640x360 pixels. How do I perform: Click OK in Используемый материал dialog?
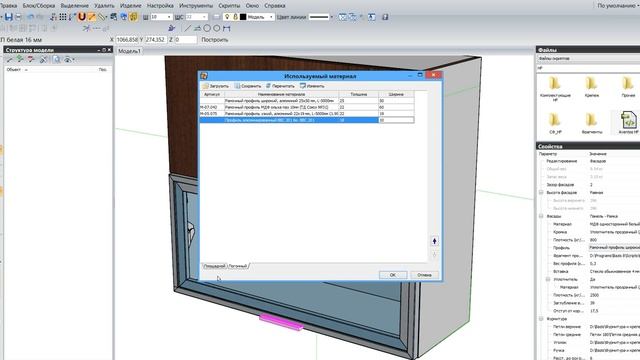[x=393, y=275]
